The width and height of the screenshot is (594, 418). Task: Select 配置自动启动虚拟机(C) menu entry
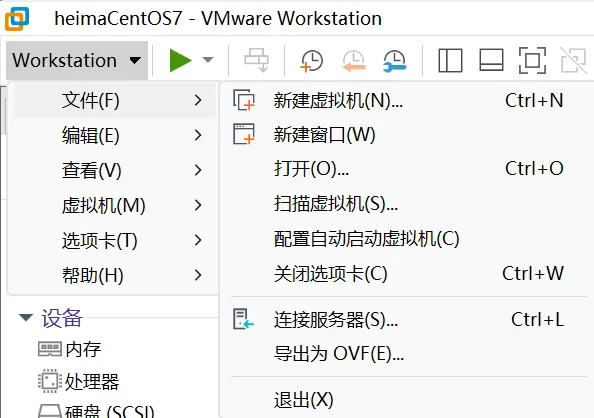click(x=407, y=239)
